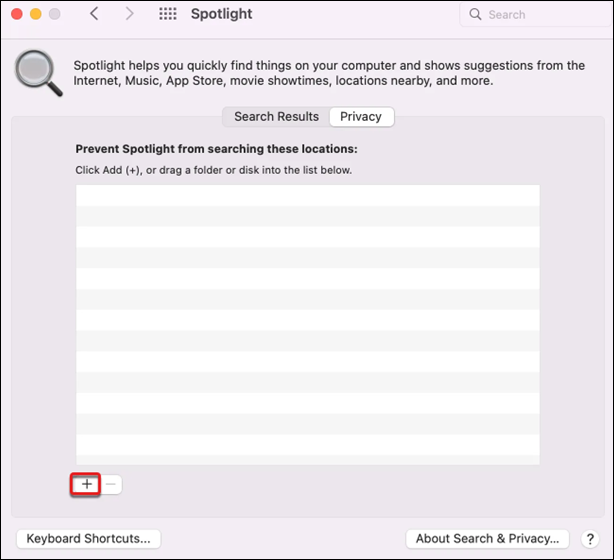Click the Spotlight window title
Image resolution: width=614 pixels, height=560 pixels.
tap(221, 14)
